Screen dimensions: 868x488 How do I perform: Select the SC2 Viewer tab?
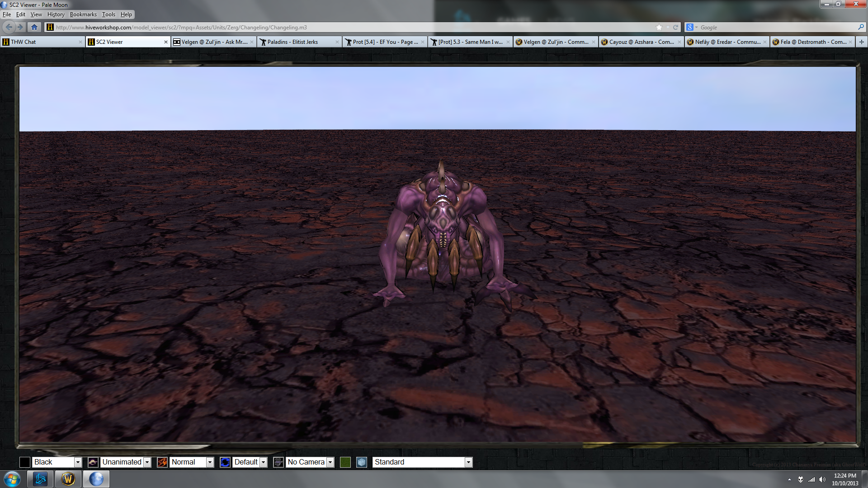(128, 42)
